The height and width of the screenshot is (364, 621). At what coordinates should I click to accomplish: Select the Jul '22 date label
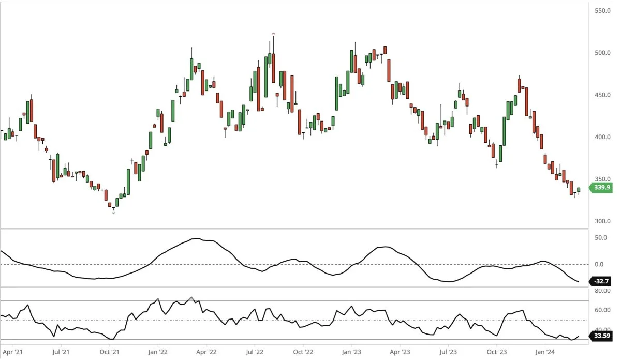(255, 352)
